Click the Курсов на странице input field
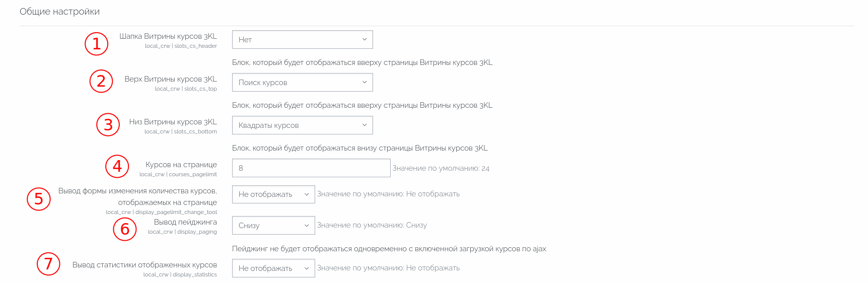The height and width of the screenshot is (282, 868). tap(311, 168)
